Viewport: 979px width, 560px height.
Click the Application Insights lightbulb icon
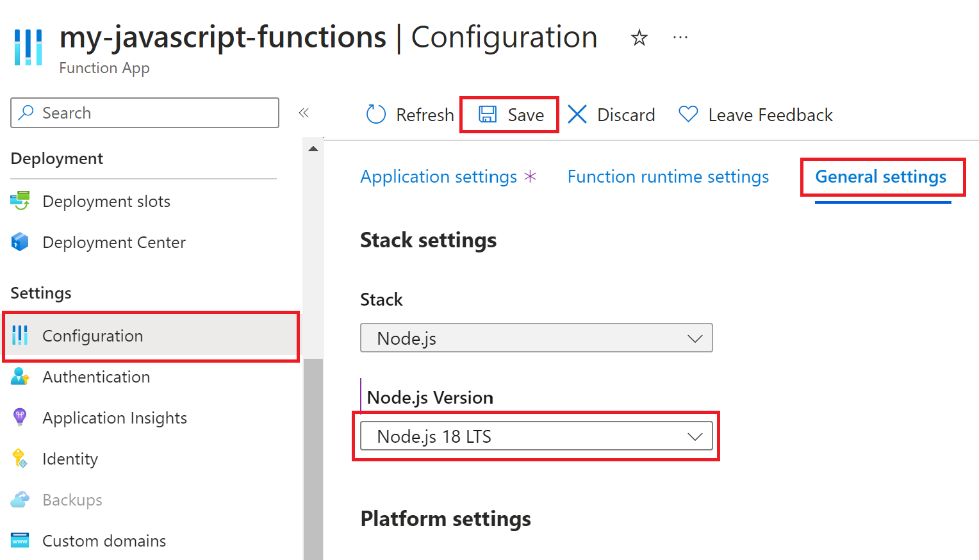[20, 418]
